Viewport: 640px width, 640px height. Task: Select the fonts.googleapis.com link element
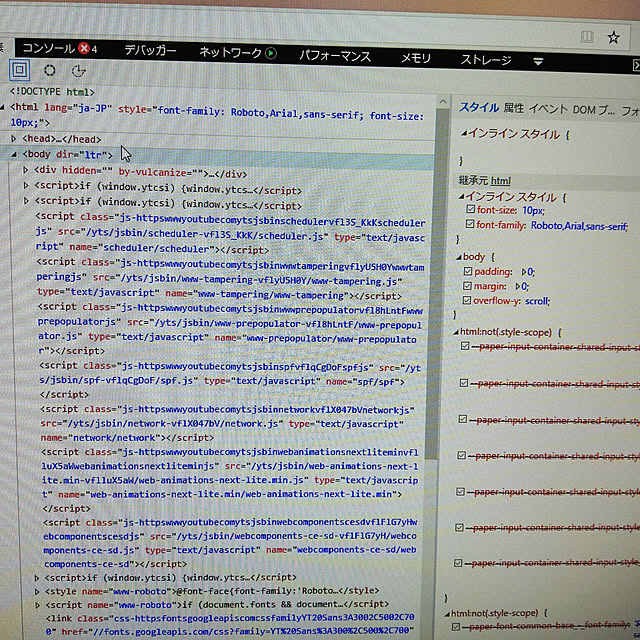(230, 624)
